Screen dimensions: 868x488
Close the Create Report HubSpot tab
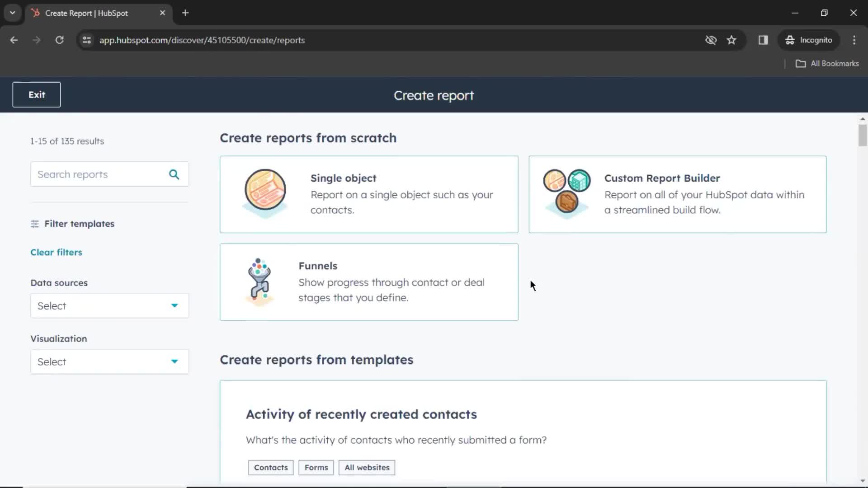[x=162, y=13]
